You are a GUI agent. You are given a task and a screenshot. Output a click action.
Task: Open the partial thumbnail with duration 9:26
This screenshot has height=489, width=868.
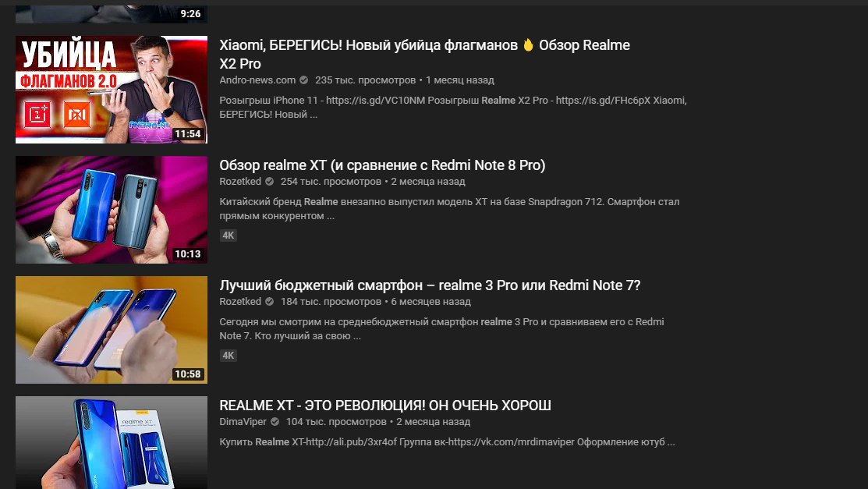112,14
